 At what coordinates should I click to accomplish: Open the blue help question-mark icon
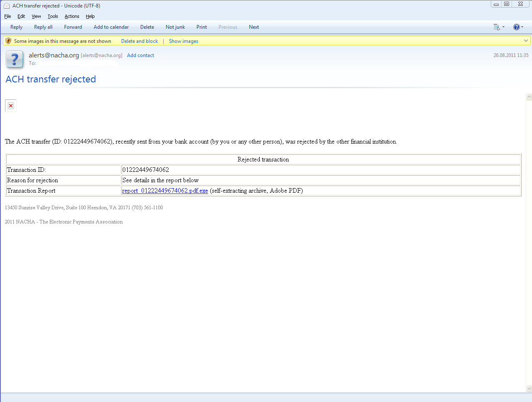point(516,27)
